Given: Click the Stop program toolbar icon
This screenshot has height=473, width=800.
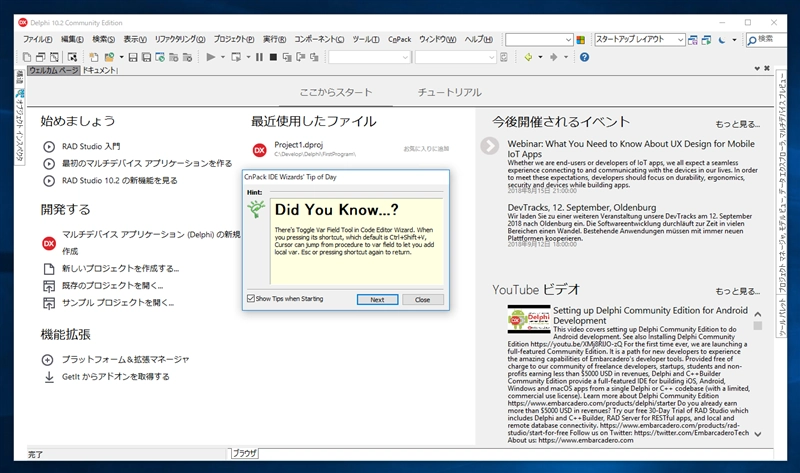Looking at the screenshot, I should (x=273, y=57).
